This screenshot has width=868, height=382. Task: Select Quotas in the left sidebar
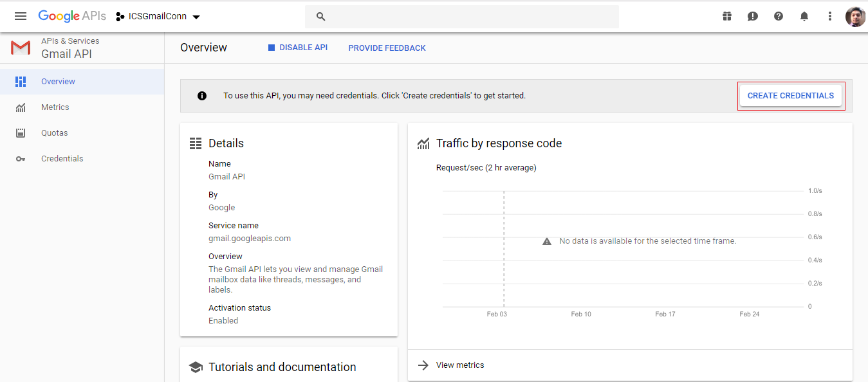pyautogui.click(x=82, y=133)
